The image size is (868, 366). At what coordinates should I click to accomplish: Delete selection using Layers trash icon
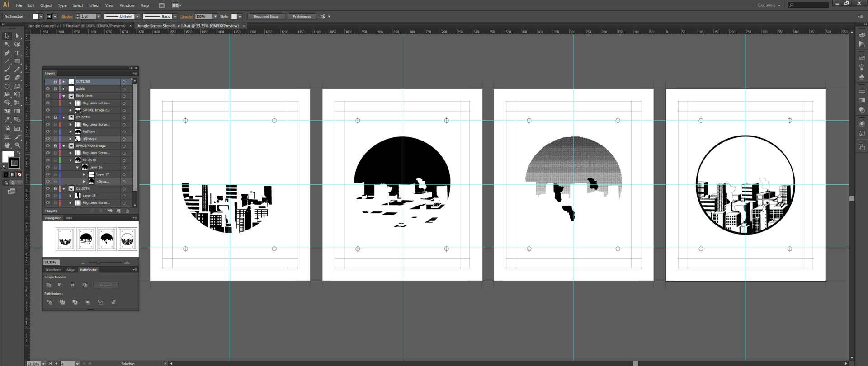(x=127, y=211)
